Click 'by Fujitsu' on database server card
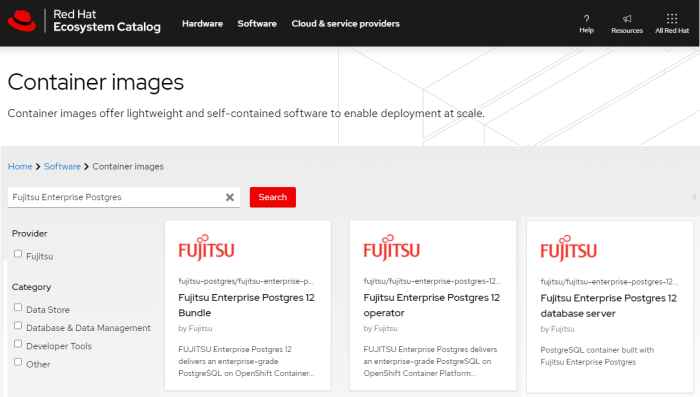The image size is (700, 397). (557, 329)
